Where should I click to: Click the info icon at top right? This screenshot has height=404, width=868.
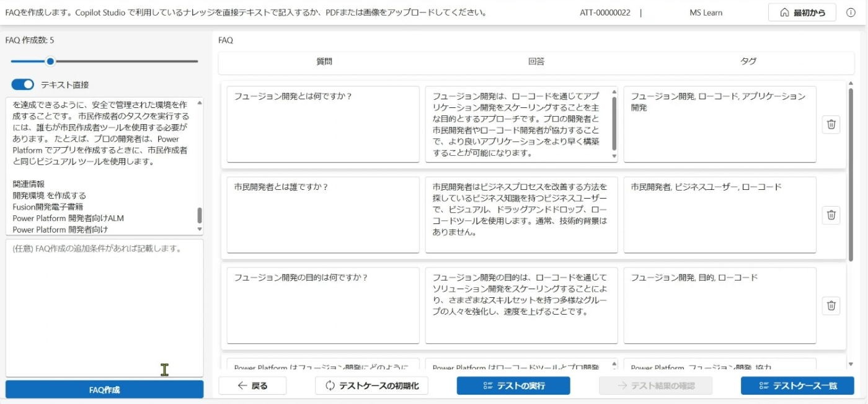(x=850, y=12)
